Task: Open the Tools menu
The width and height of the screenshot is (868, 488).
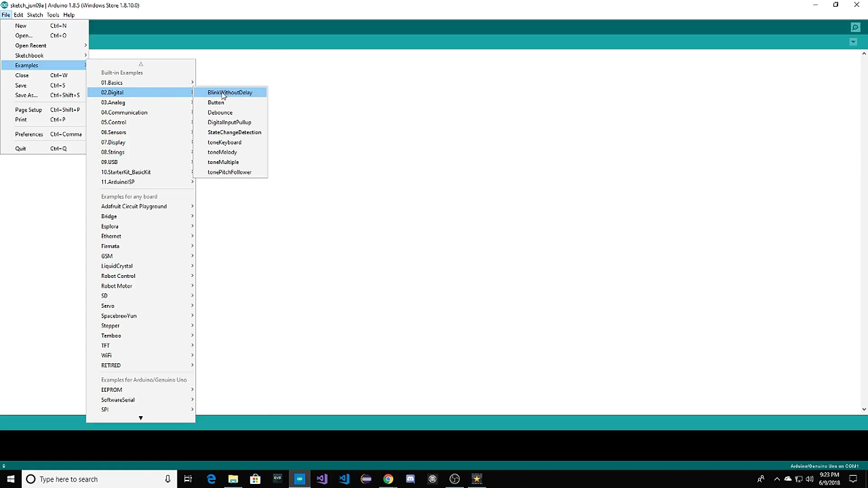Action: point(53,15)
